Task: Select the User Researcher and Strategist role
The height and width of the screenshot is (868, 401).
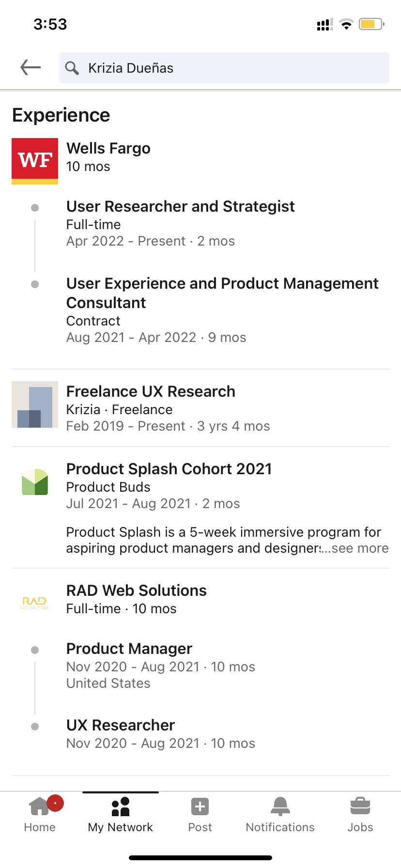Action: tap(180, 206)
